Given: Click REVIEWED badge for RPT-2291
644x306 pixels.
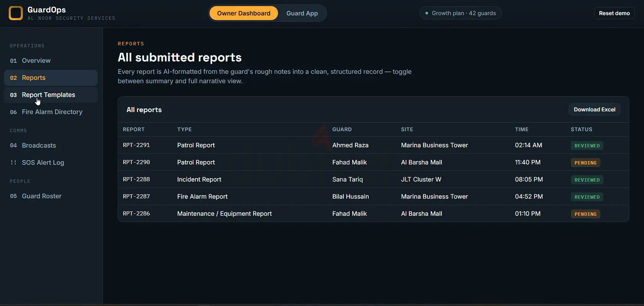Looking at the screenshot, I should tap(587, 146).
